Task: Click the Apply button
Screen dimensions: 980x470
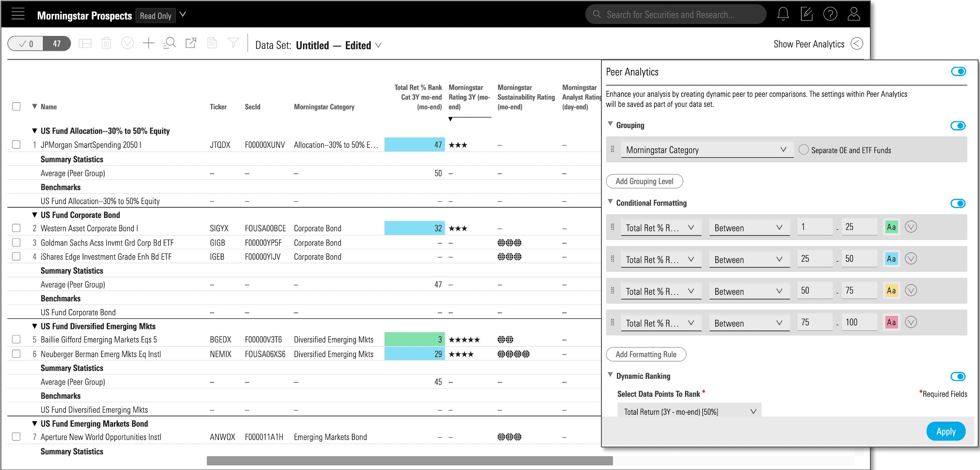Action: coord(946,431)
